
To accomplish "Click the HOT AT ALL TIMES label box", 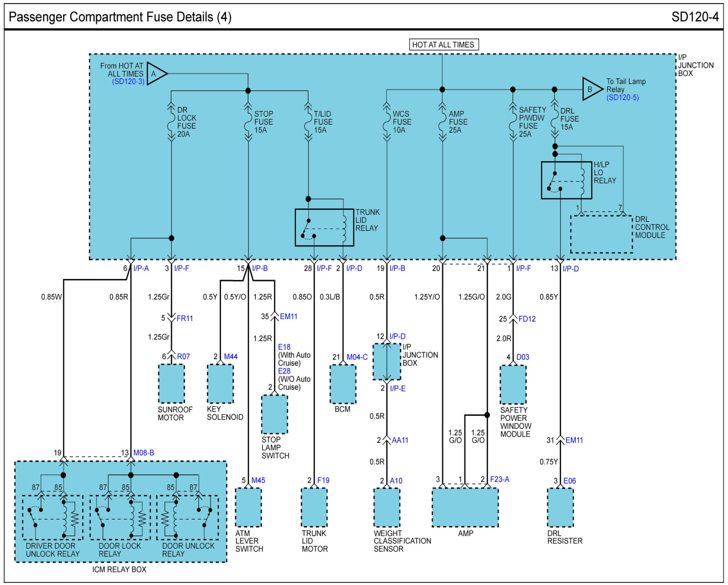I will [444, 45].
